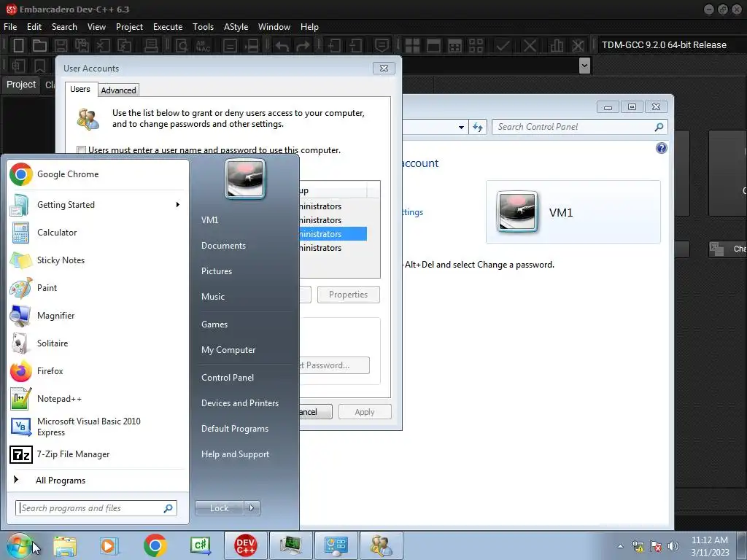This screenshot has height=560, width=747.
Task: Click the Print icon in Dev-C++ toolbar
Action: (151, 46)
